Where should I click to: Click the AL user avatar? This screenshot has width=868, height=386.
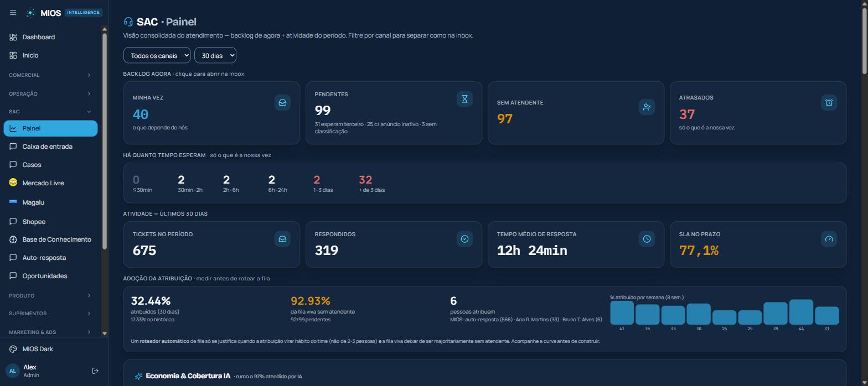pos(12,371)
